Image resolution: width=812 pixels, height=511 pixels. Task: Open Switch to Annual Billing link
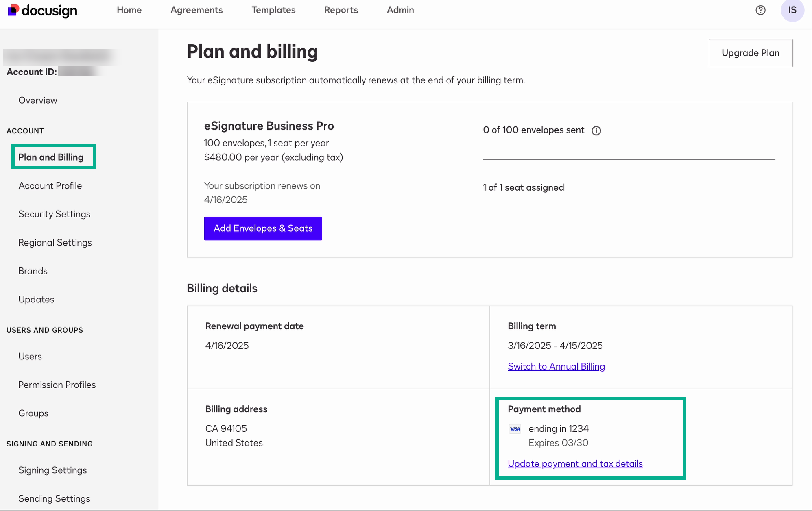point(556,366)
